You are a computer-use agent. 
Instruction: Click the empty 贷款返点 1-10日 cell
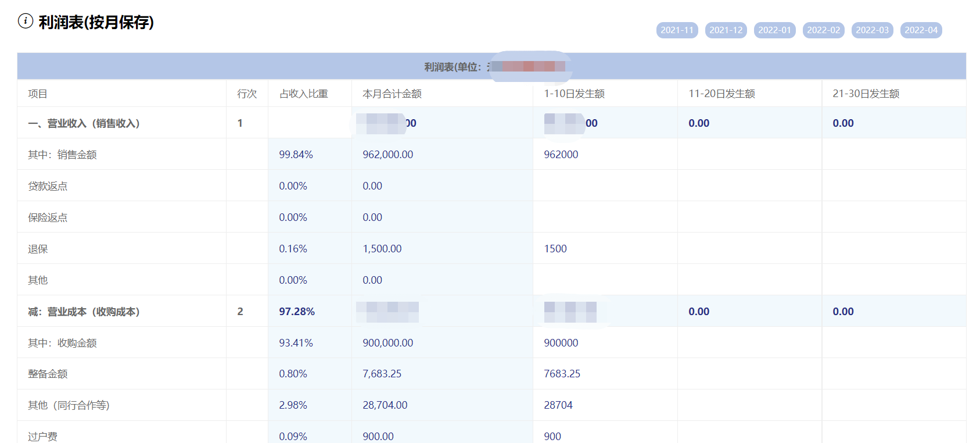click(x=604, y=186)
